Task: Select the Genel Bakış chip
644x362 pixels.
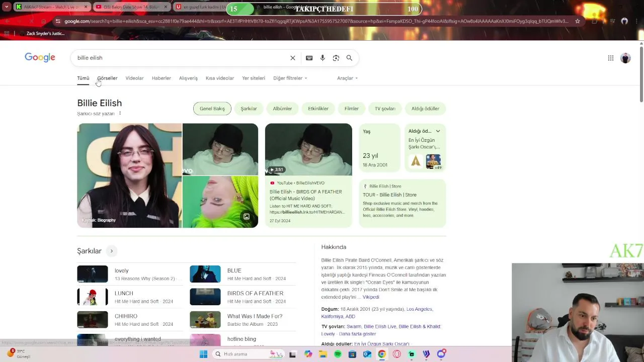Action: (x=212, y=109)
